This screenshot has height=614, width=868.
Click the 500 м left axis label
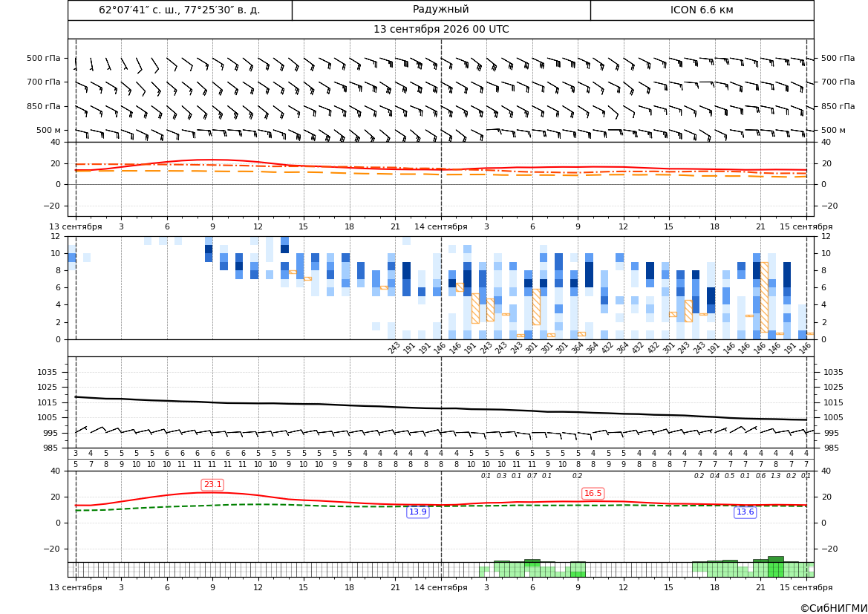click(x=49, y=130)
